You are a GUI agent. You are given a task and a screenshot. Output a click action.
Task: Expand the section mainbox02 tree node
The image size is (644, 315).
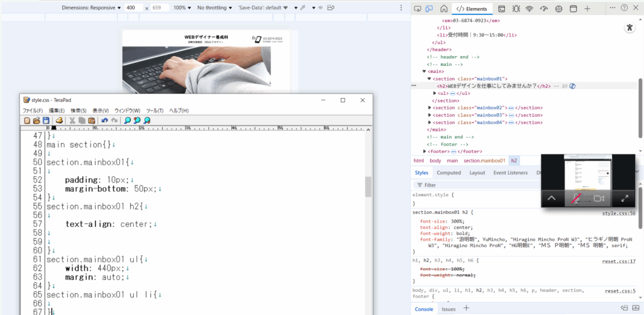pos(430,108)
